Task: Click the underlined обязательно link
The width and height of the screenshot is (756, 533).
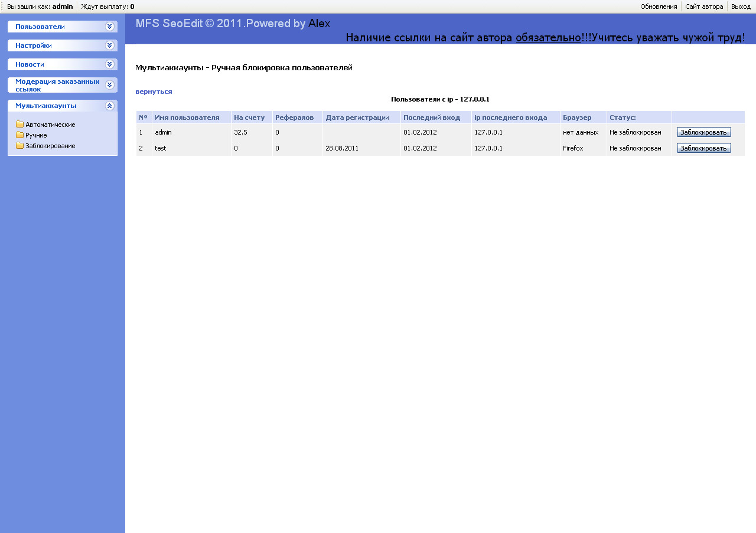Action: 548,37
